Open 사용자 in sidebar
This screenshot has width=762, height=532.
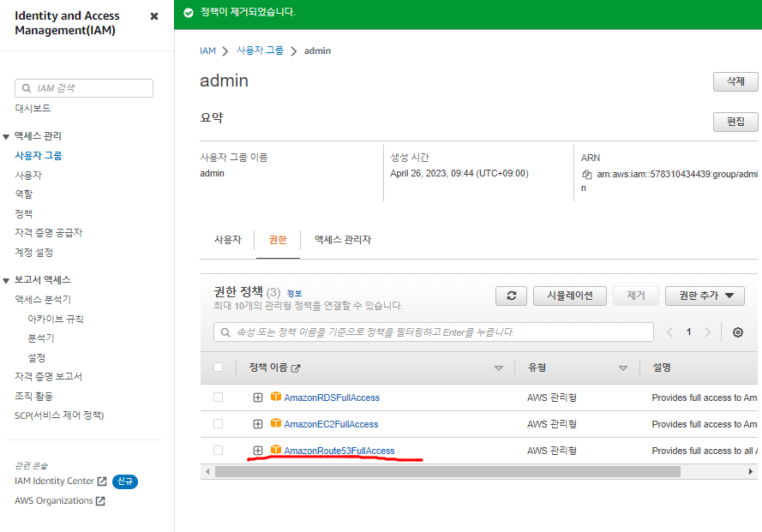point(28,175)
